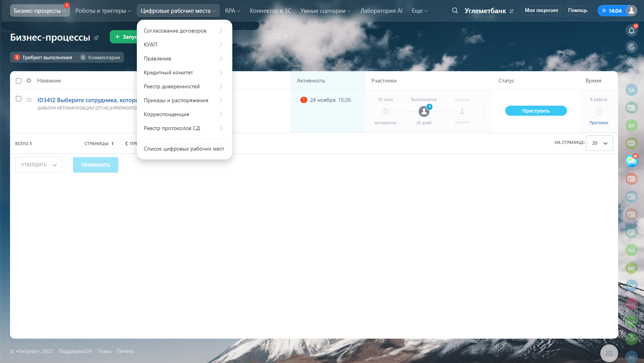The width and height of the screenshot is (644, 363).
Task: Select the ID3412 row checkbox
Action: pyautogui.click(x=19, y=99)
